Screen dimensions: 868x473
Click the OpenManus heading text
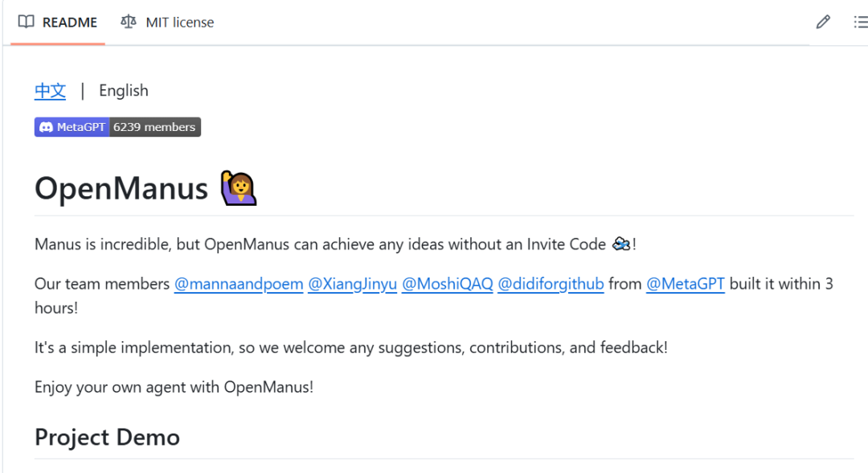point(121,188)
